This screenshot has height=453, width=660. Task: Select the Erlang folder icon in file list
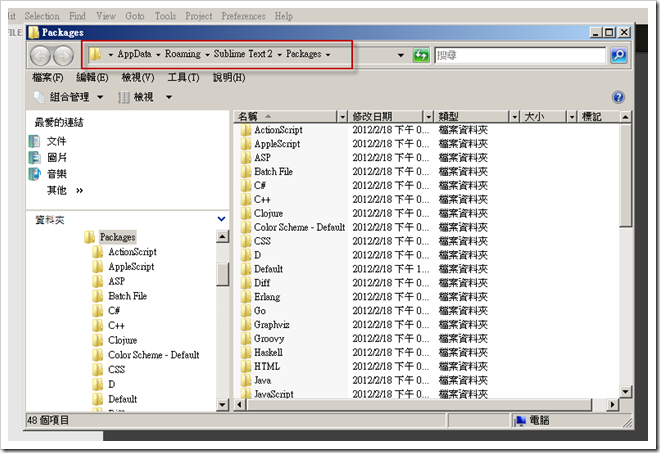[246, 296]
